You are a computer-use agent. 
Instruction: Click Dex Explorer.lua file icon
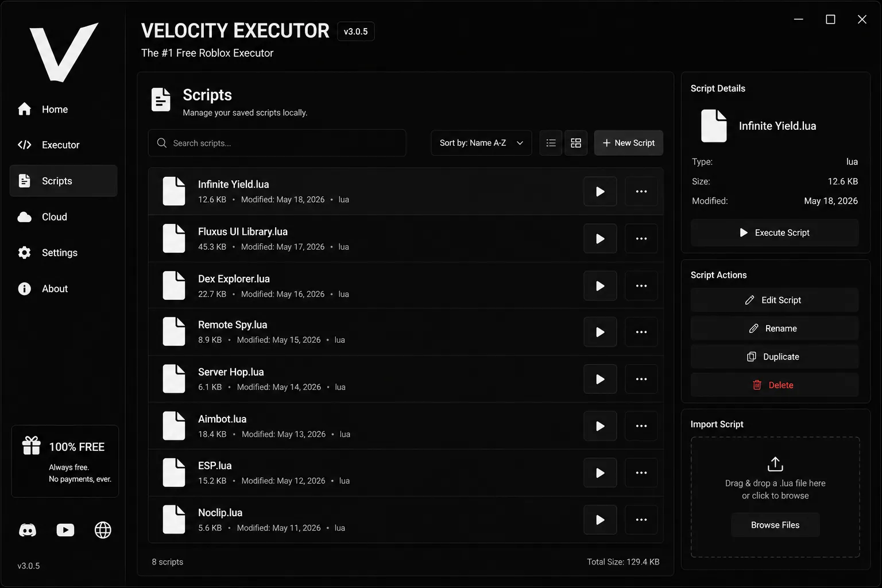point(174,285)
